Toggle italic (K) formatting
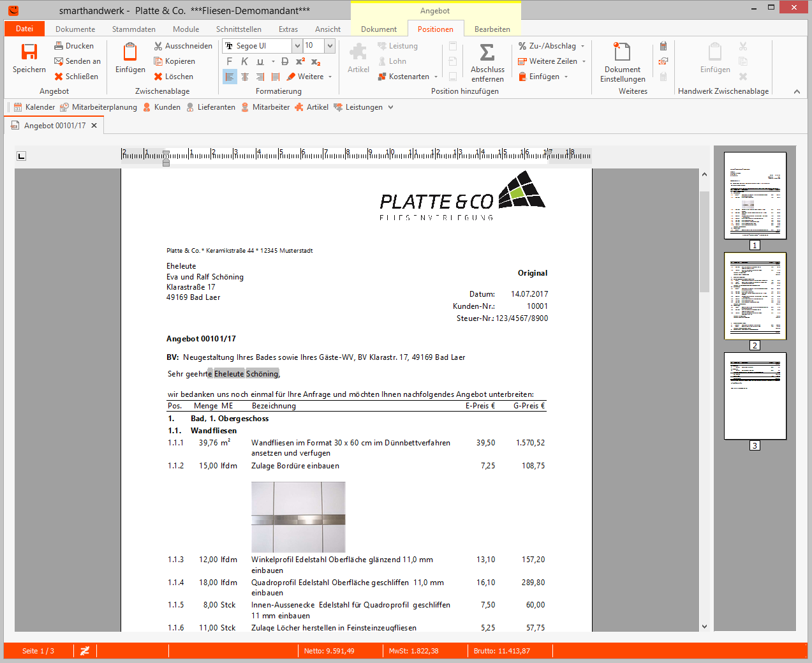 tap(244, 61)
